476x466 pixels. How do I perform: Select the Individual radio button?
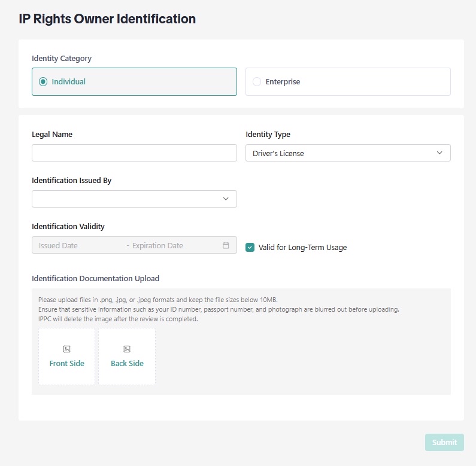point(43,82)
